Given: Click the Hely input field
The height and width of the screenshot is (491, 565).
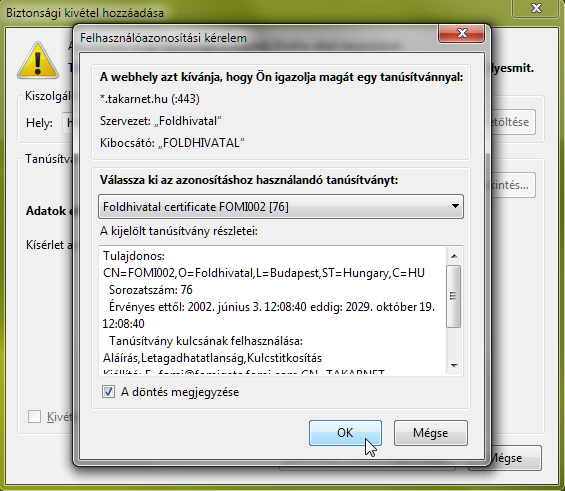Looking at the screenshot, I should 68,123.
